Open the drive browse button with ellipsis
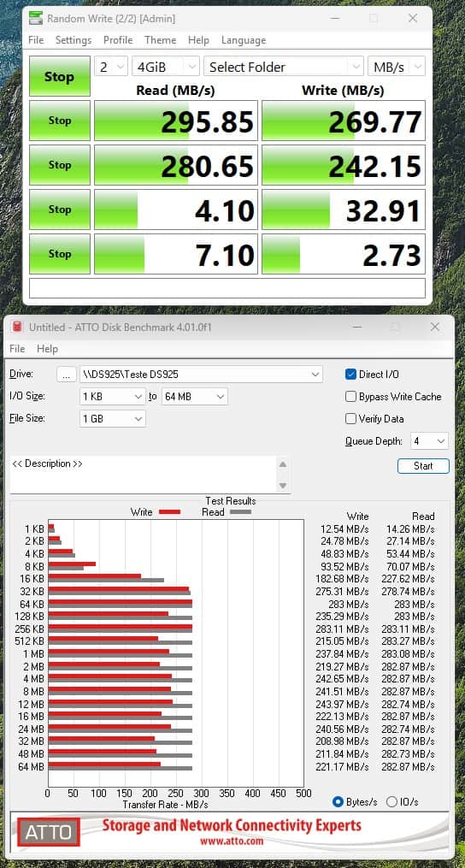The image size is (465, 868). (x=67, y=375)
